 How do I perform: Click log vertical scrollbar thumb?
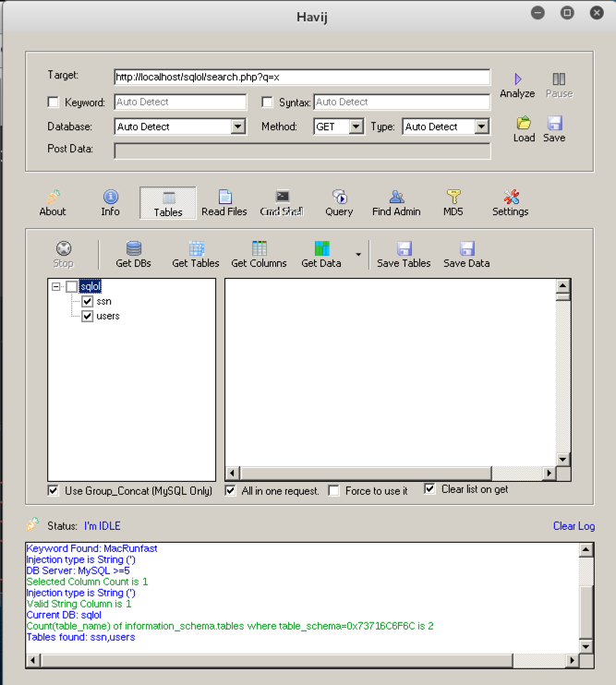(x=586, y=611)
